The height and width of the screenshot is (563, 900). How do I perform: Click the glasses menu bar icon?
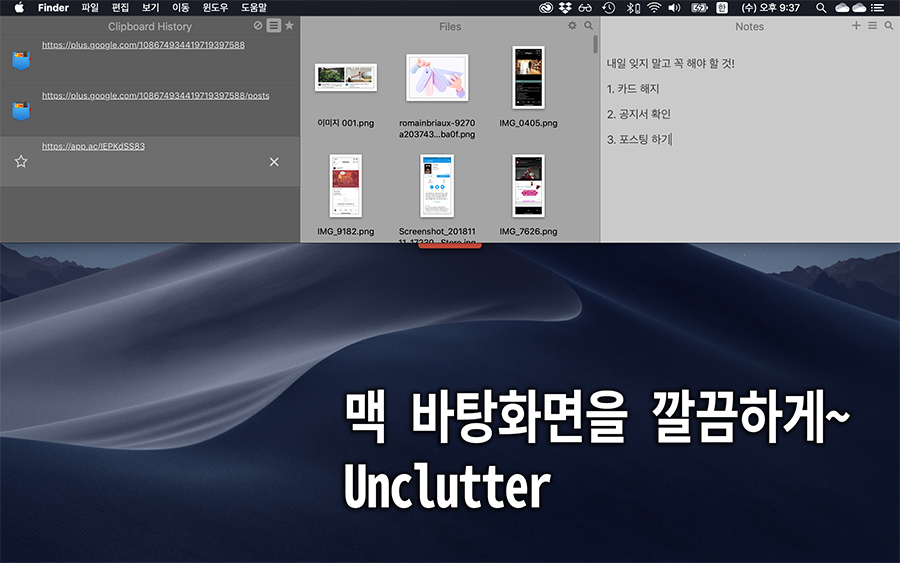pyautogui.click(x=585, y=7)
